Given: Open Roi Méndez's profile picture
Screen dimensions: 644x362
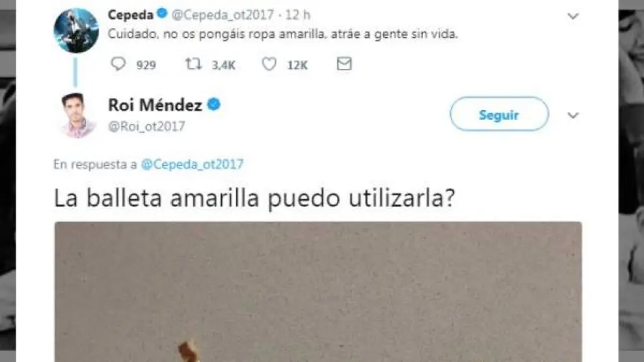Looking at the screenshot, I should [77, 115].
